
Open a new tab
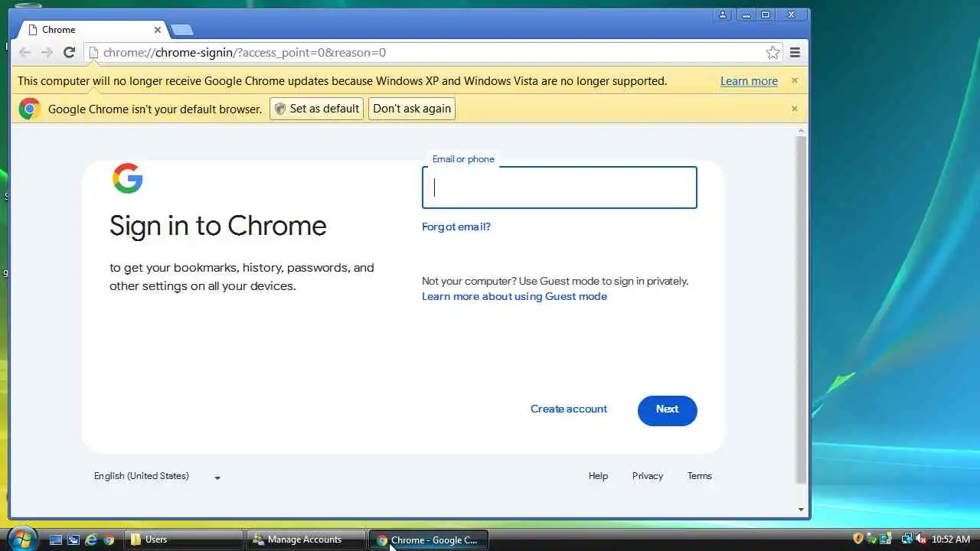[182, 30]
